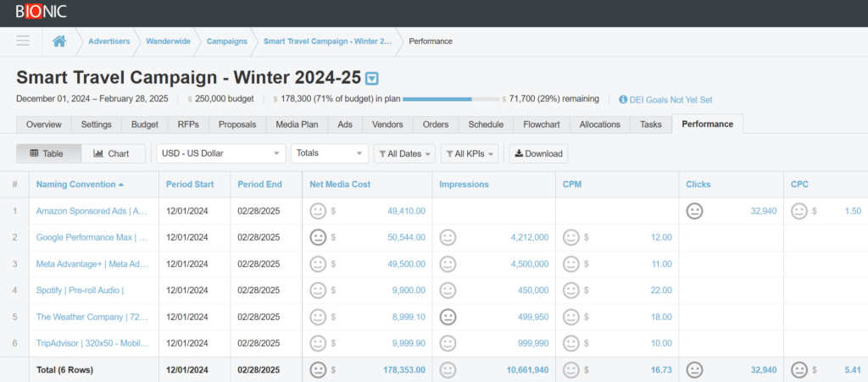Viewport: 868px width, 382px height.
Task: Open the RFPs tab
Action: (188, 125)
